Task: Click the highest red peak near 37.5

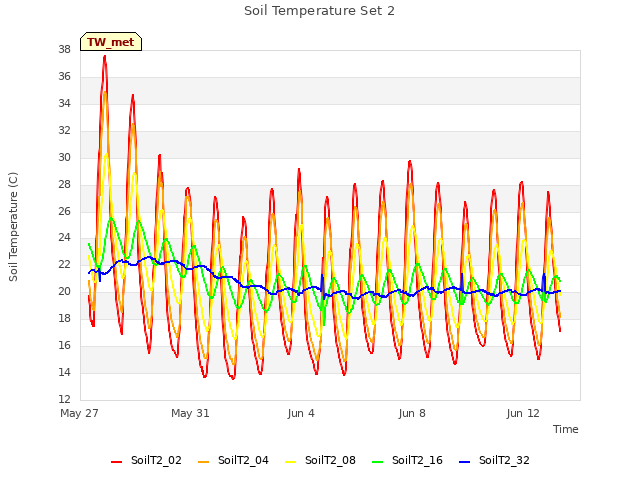Action: point(105,57)
